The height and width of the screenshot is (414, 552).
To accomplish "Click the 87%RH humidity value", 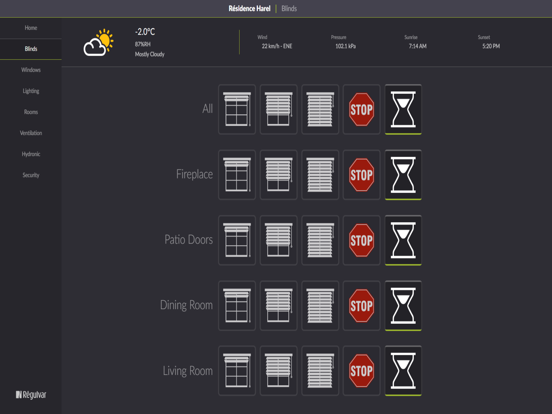I will pos(143,44).
